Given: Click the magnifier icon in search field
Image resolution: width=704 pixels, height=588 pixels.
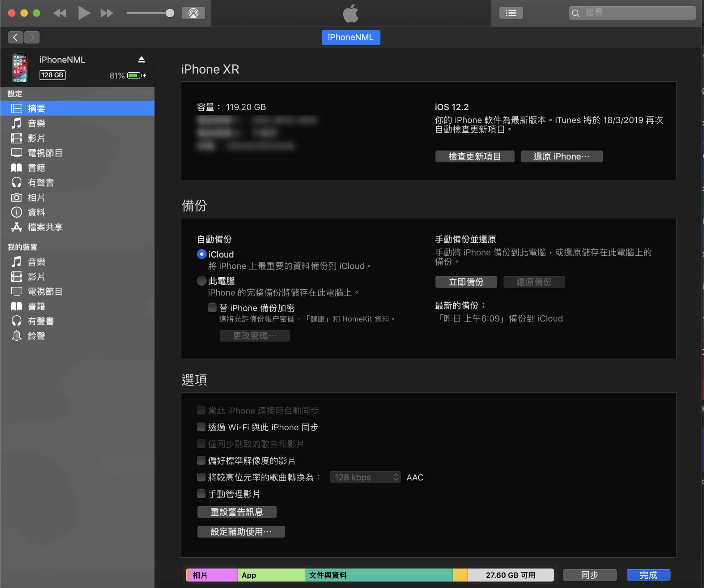Looking at the screenshot, I should pos(576,13).
